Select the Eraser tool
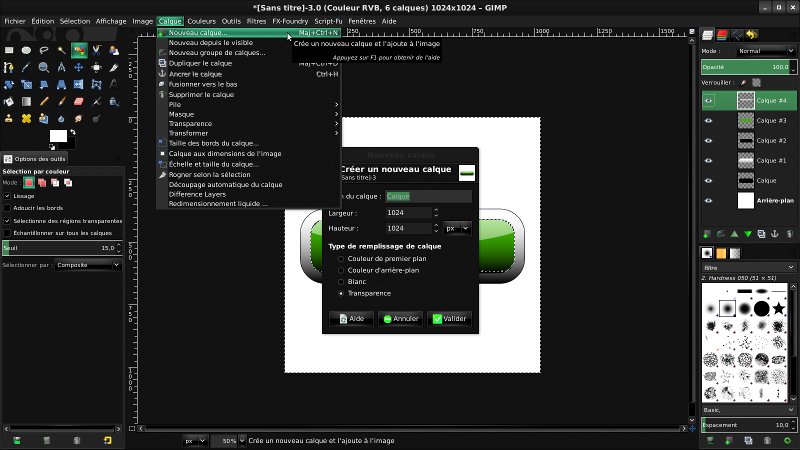The width and height of the screenshot is (800, 450). click(79, 102)
